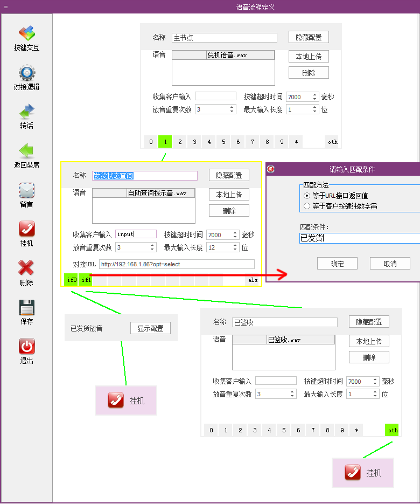Choose 等于客户按键纯数字串 matching method
Image resolution: width=420 pixels, height=504 pixels.
[340, 206]
